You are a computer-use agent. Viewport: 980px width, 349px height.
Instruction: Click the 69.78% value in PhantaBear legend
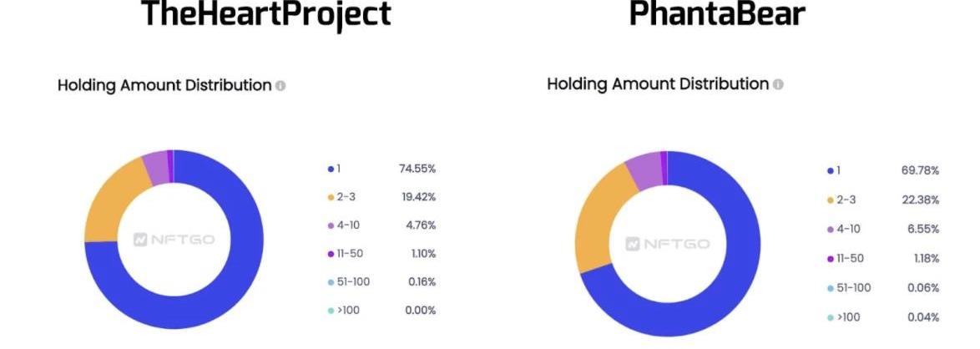click(x=920, y=171)
